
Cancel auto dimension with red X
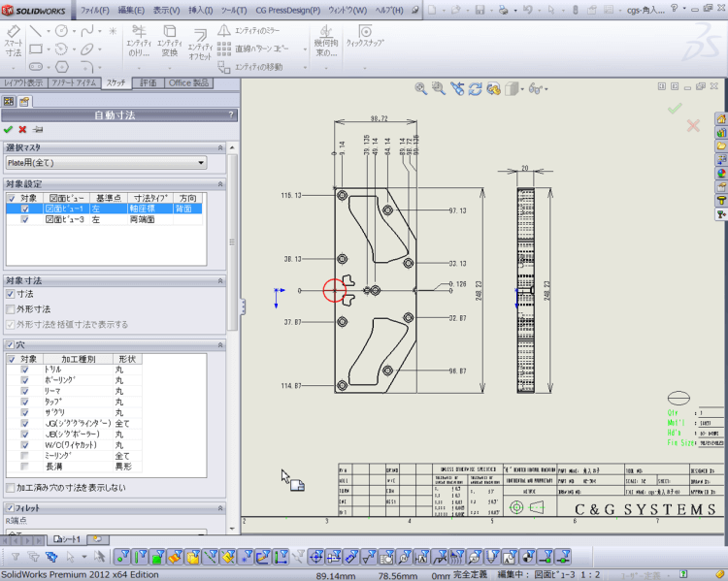pos(22,129)
